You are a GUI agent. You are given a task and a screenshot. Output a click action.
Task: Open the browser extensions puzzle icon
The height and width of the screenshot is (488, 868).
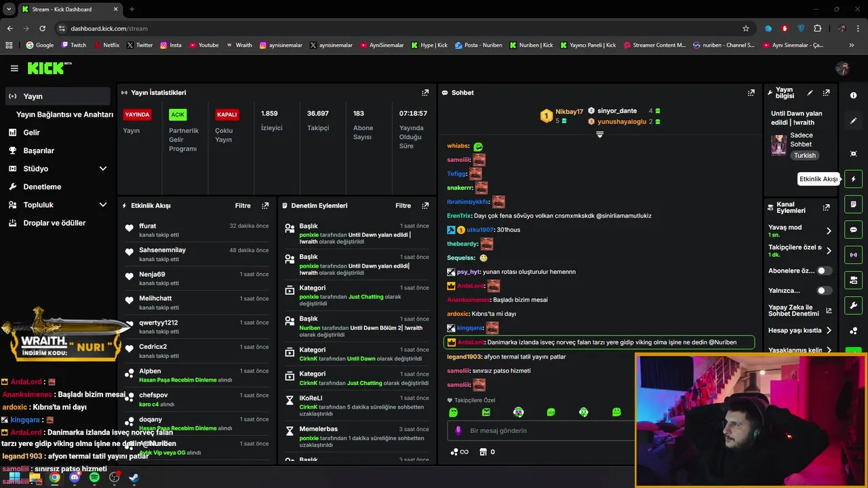pyautogui.click(x=817, y=28)
